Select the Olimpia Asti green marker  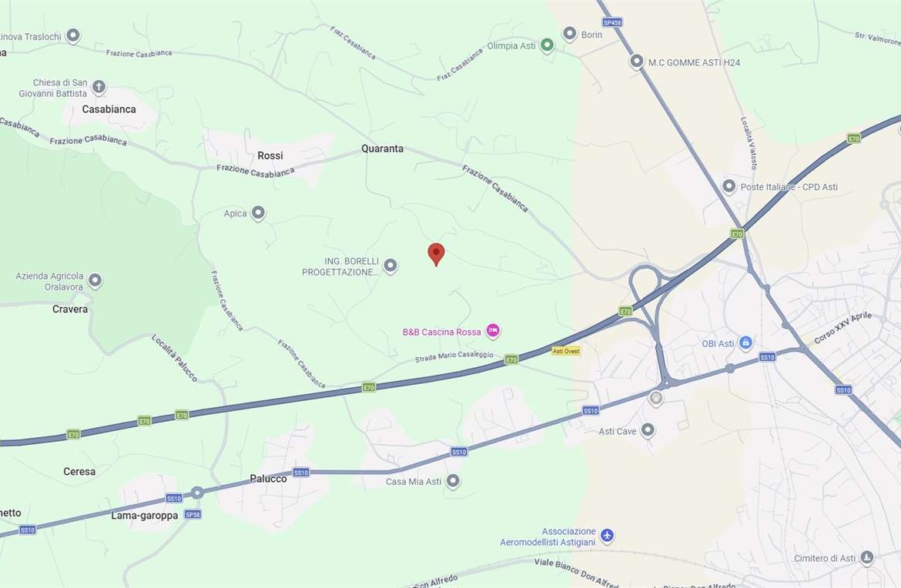(x=547, y=45)
